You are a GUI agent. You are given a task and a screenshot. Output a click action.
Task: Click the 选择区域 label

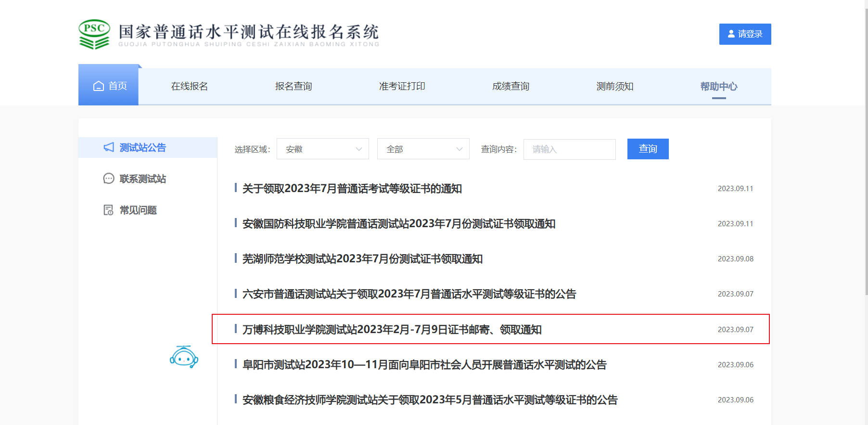tap(253, 149)
